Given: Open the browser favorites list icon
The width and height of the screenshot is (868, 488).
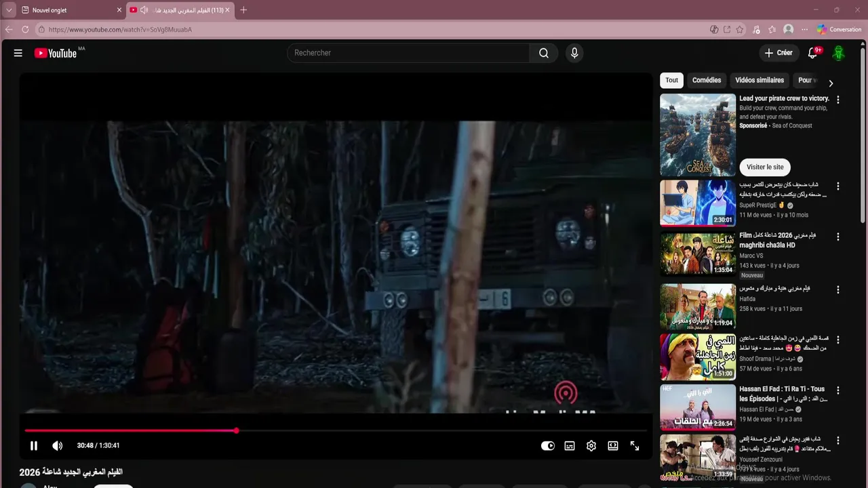Looking at the screenshot, I should [772, 29].
